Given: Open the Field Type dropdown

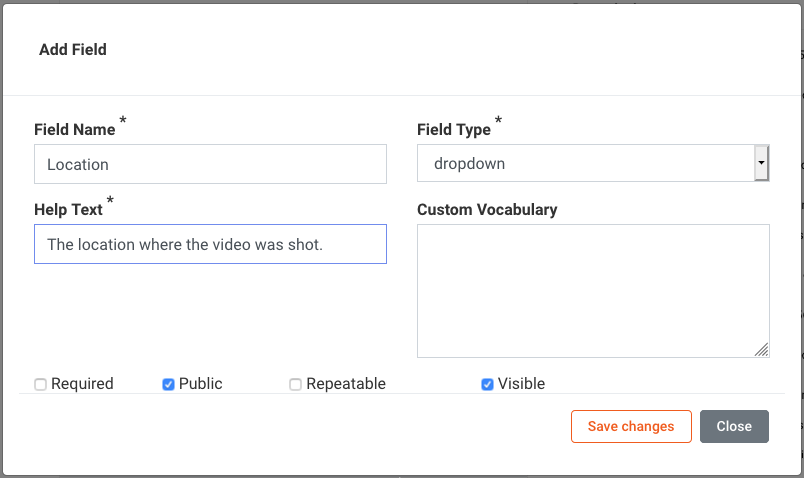Looking at the screenshot, I should point(585,163).
